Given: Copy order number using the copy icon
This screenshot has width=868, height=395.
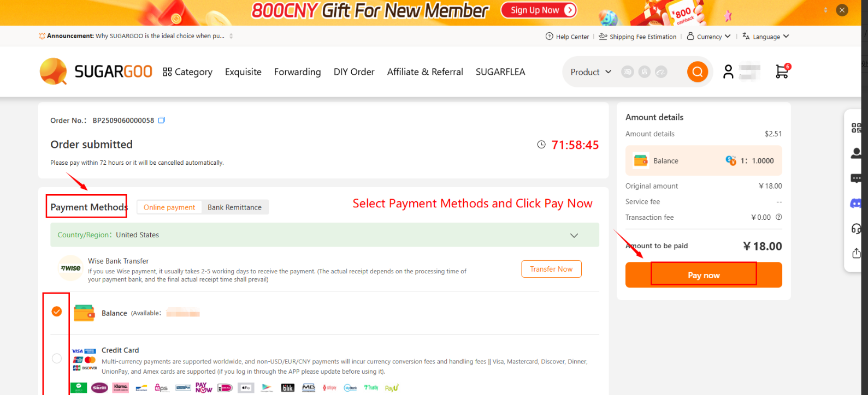Looking at the screenshot, I should coord(161,120).
